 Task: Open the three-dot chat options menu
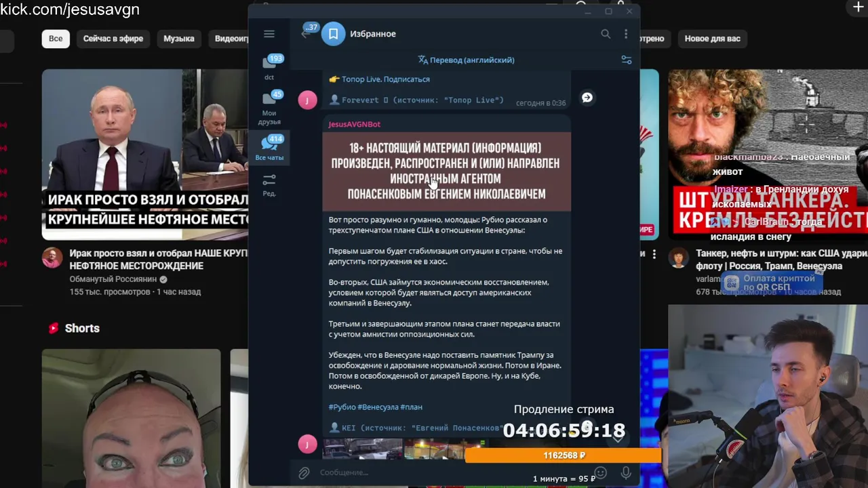(x=626, y=34)
